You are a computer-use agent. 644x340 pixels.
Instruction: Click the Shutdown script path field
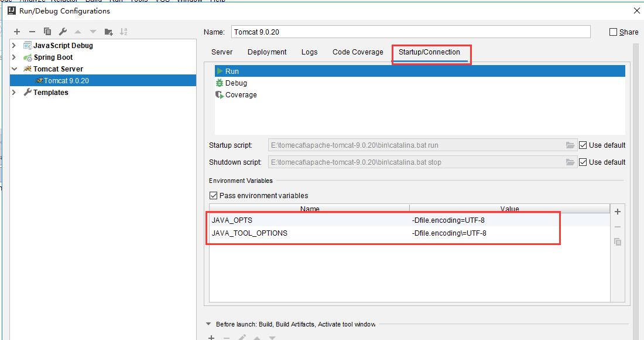point(422,162)
